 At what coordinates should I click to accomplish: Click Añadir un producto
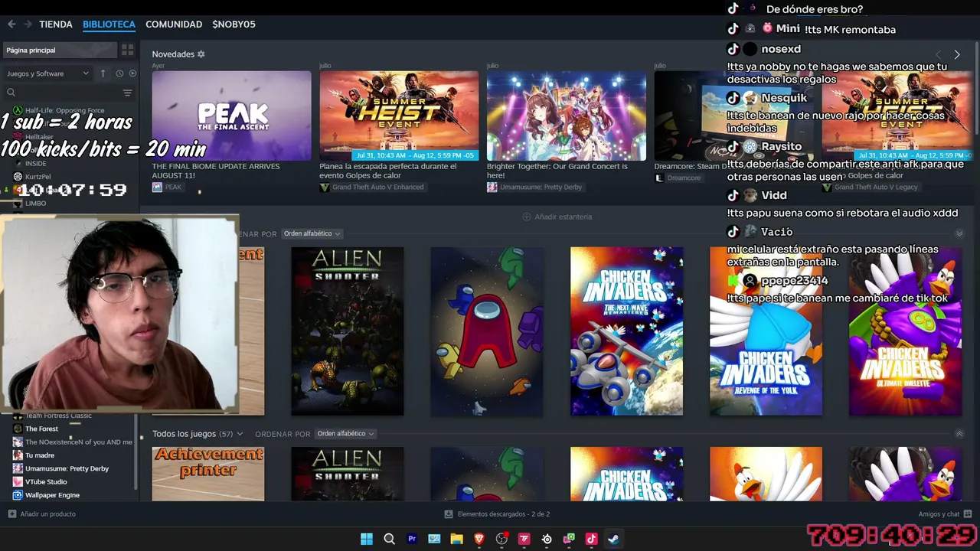pos(42,514)
